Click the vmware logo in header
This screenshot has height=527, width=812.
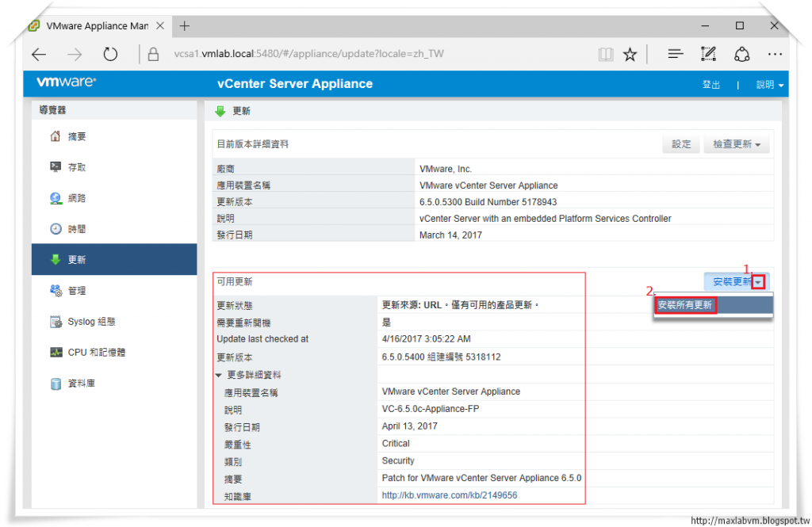coord(67,82)
